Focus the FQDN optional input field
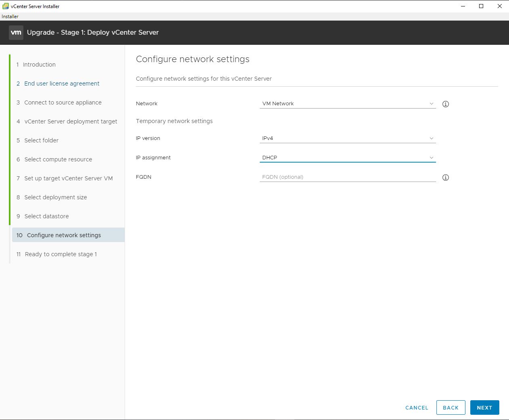509x420 pixels. point(348,177)
